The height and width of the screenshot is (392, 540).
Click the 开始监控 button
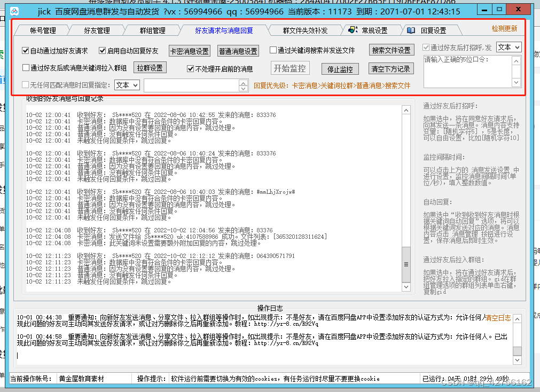point(289,68)
